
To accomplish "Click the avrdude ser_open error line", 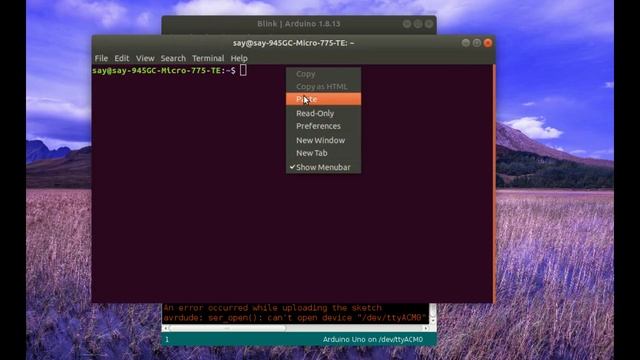I will [295, 318].
